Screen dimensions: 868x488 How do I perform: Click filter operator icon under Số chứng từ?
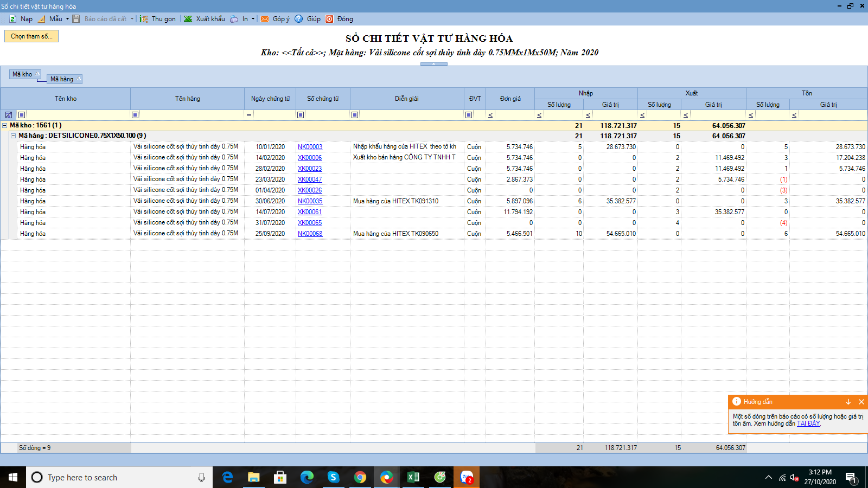[x=301, y=115]
